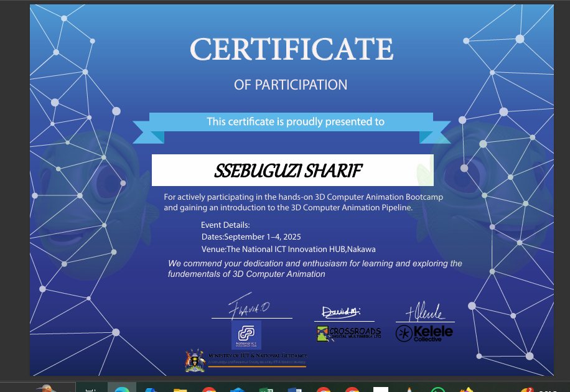Click the blue ribbon presentation banner
This screenshot has width=570, height=392.
(x=291, y=123)
